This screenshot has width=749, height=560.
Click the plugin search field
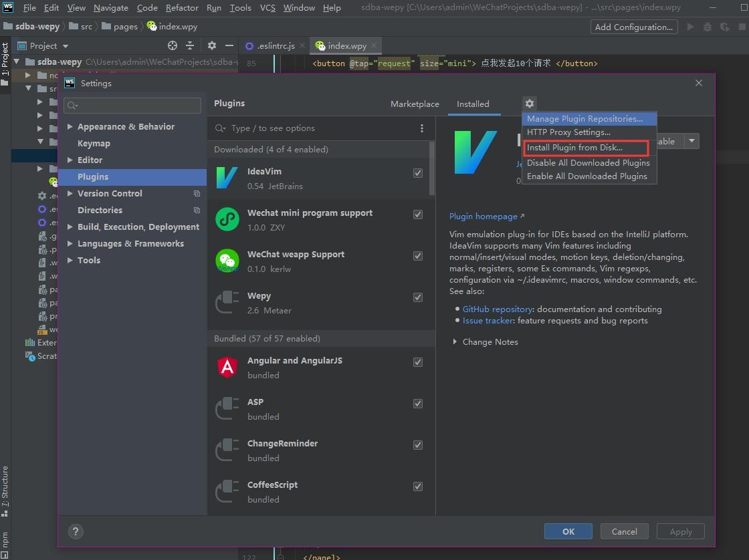coord(315,128)
